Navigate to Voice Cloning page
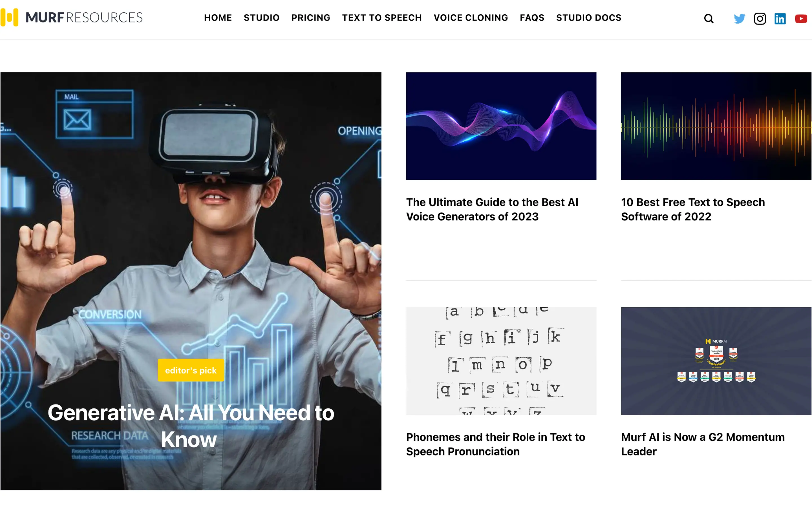 click(x=471, y=18)
